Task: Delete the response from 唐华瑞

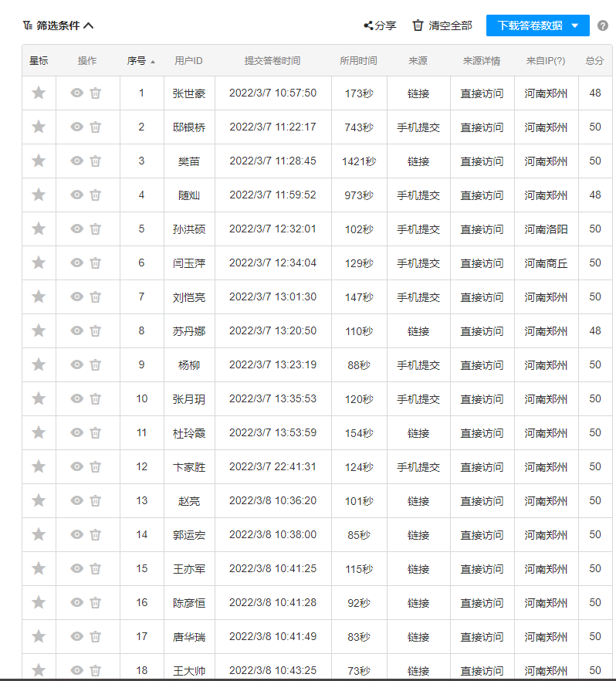Action: pos(95,637)
